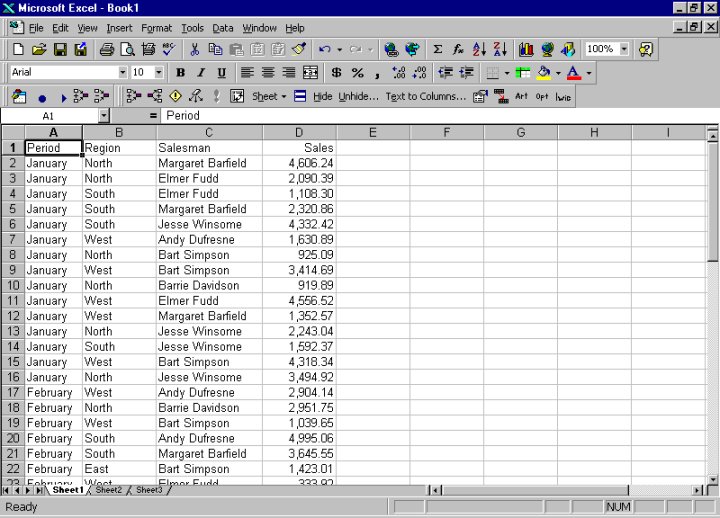720x518 pixels.
Task: Copy selection with the Copy icon
Action: (x=215, y=49)
